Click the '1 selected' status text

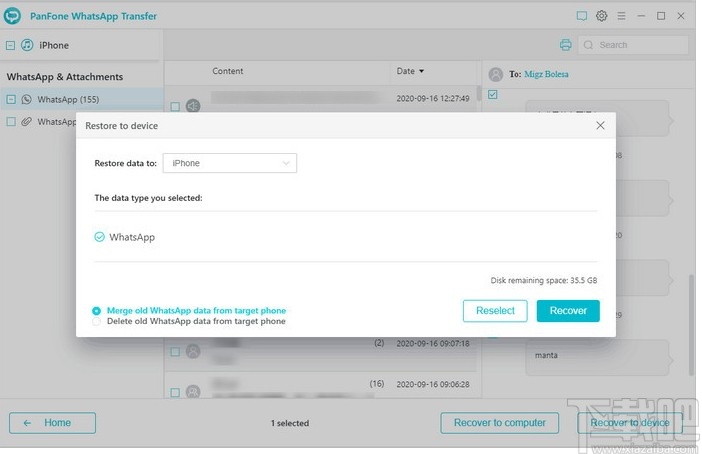pyautogui.click(x=290, y=423)
